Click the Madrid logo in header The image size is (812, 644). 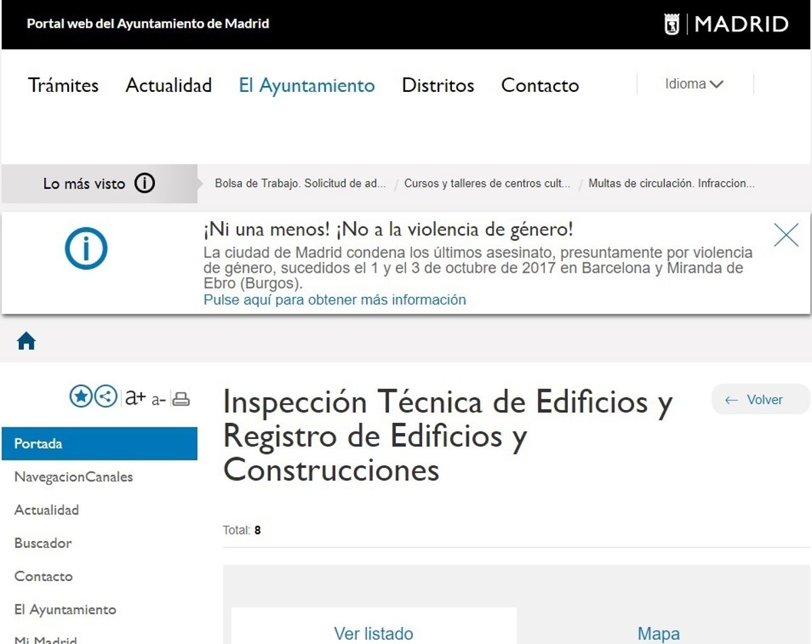pos(726,25)
